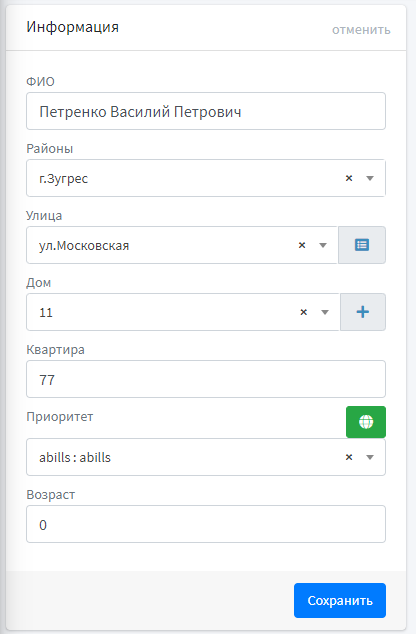Open the Улица combo box showing ул.Московская
This screenshot has width=416, height=634.
[x=182, y=245]
